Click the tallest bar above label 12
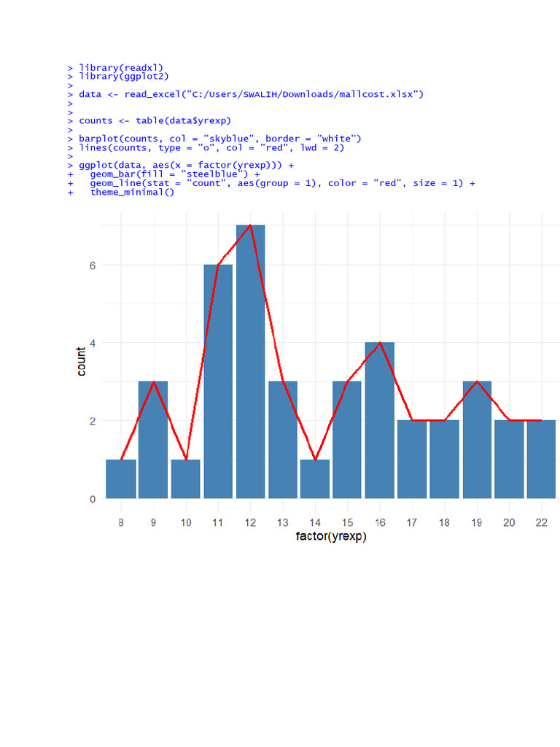This screenshot has height=747, width=560. (x=251, y=362)
